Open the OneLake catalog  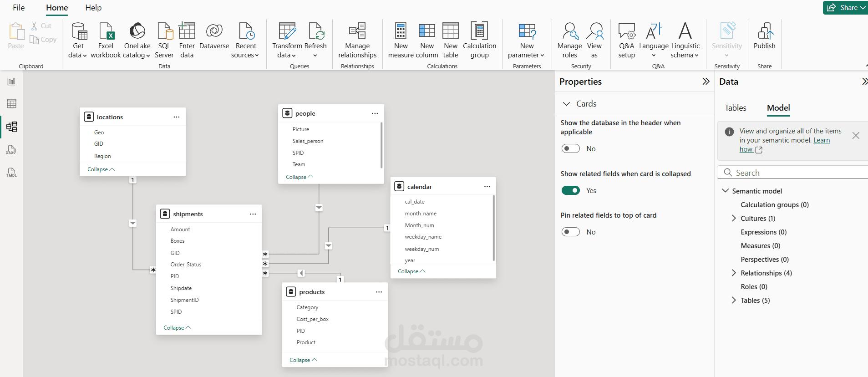tap(137, 41)
